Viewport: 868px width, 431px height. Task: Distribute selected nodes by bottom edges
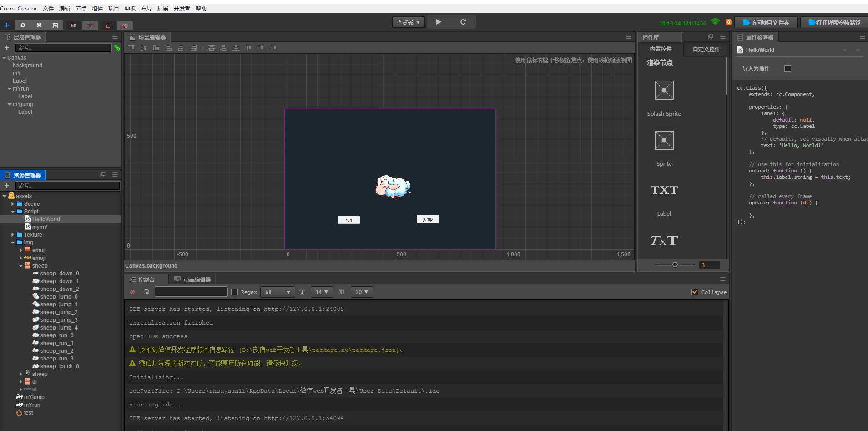point(236,48)
